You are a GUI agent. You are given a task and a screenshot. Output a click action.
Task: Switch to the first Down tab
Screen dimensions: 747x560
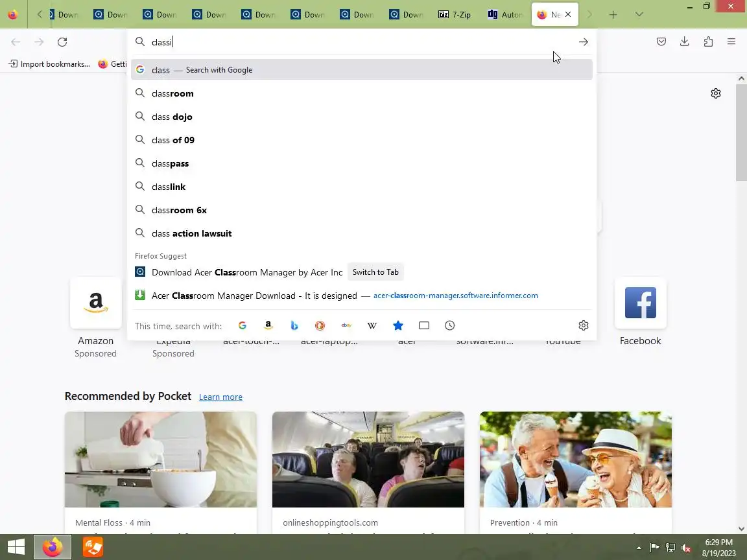pos(63,15)
